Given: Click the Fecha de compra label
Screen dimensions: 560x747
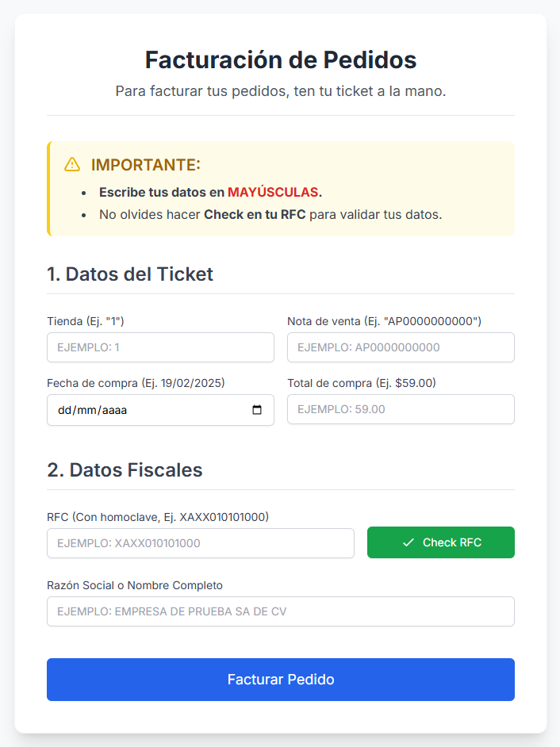Looking at the screenshot, I should [x=136, y=383].
